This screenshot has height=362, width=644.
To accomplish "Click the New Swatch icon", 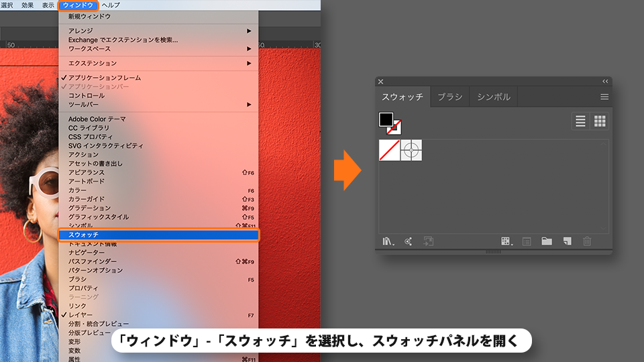I will (568, 241).
